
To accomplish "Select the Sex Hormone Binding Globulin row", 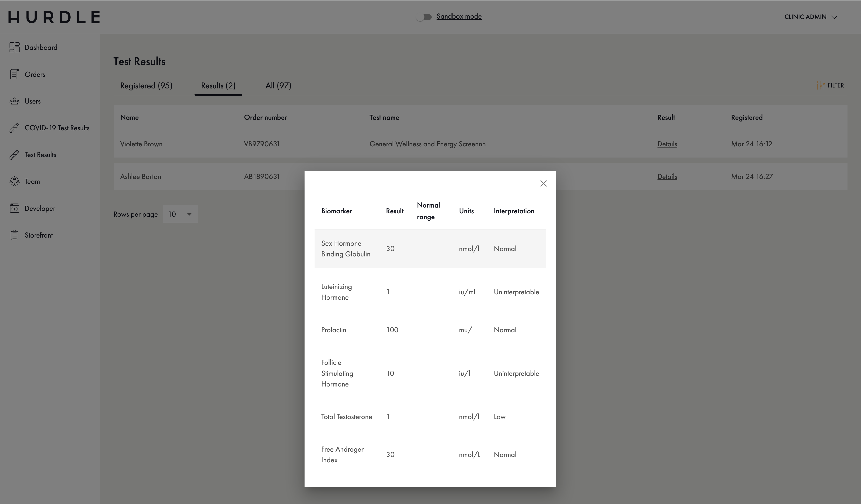I will [x=430, y=249].
